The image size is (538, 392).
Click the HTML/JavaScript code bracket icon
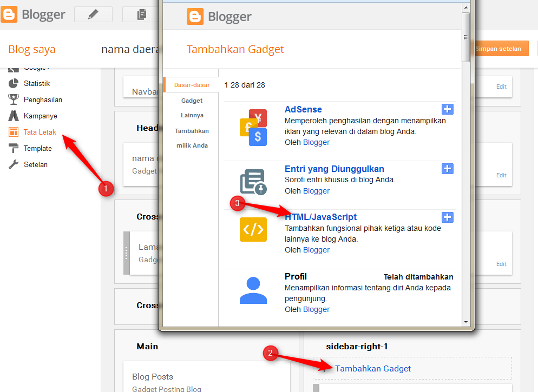(253, 230)
